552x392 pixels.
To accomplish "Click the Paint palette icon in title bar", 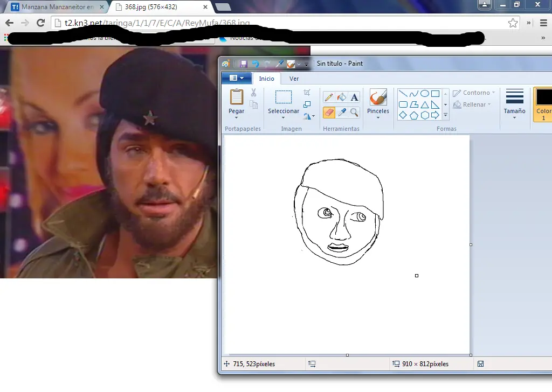I will pos(226,64).
